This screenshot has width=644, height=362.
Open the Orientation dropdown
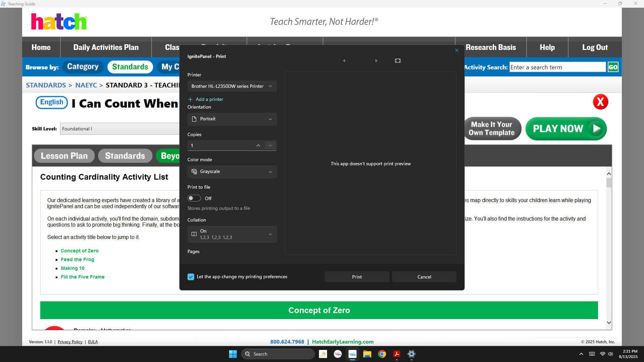[232, 119]
